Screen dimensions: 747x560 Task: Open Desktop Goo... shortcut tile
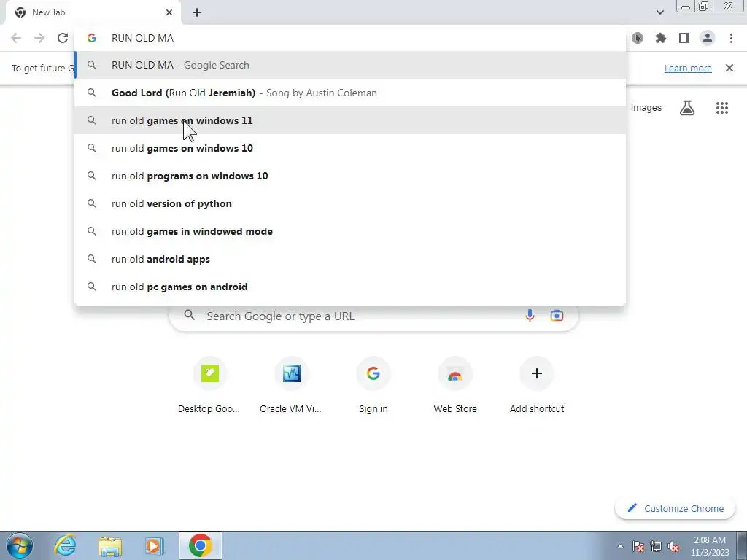pyautogui.click(x=209, y=386)
